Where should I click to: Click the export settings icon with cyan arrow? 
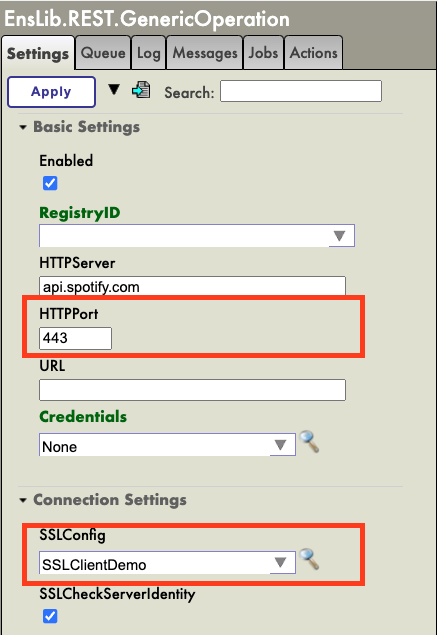coord(141,90)
